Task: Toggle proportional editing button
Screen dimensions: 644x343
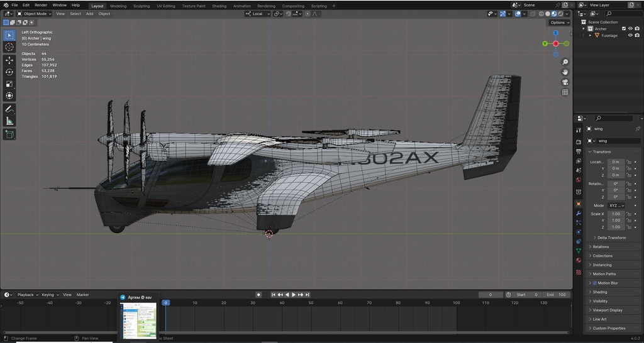Action: (308, 14)
